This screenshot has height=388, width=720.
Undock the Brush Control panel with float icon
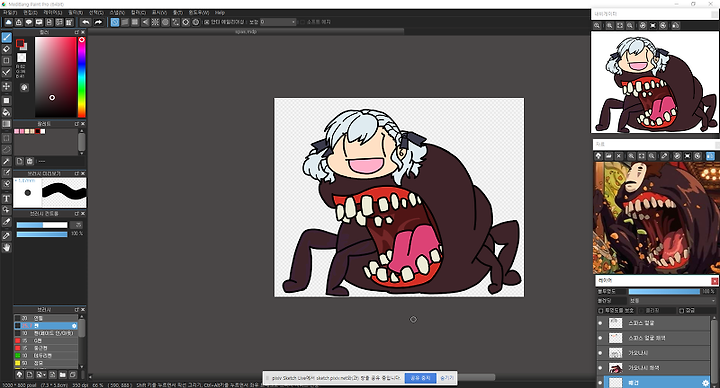pos(77,214)
